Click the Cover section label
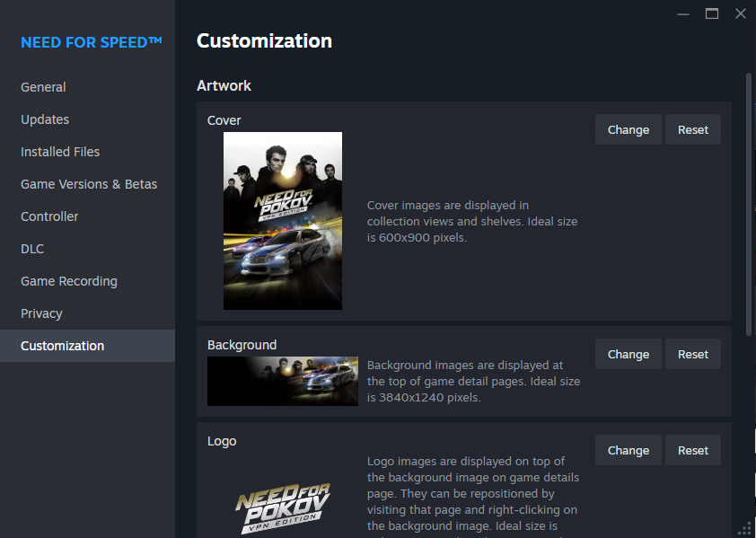 click(224, 120)
